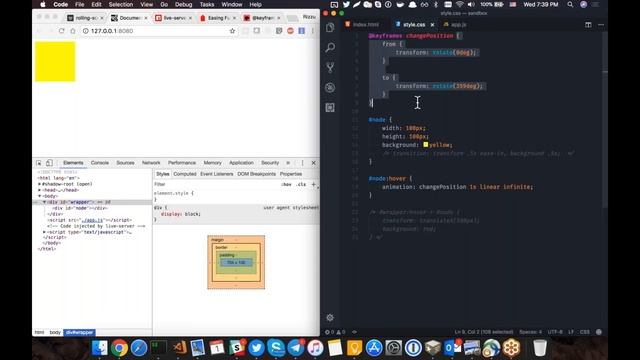Expand the script type text/javascript node

click(x=44, y=232)
